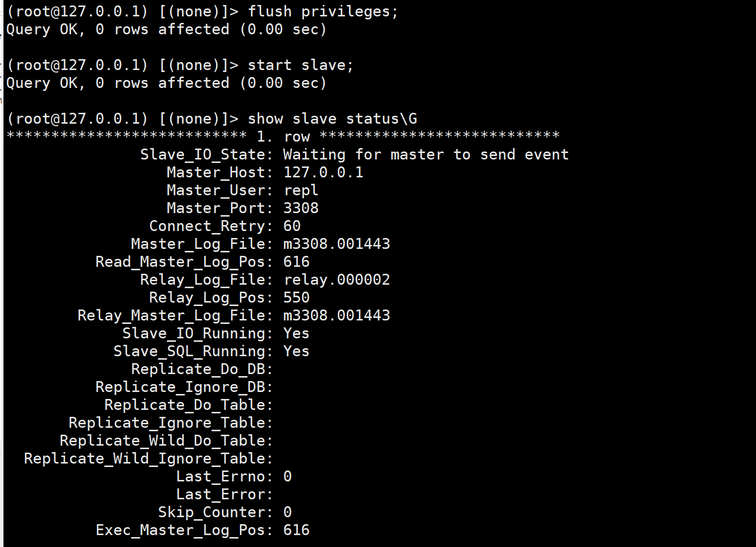Click the 'show slave status\G' command
Viewport: 756px width, 547px height.
click(x=332, y=119)
